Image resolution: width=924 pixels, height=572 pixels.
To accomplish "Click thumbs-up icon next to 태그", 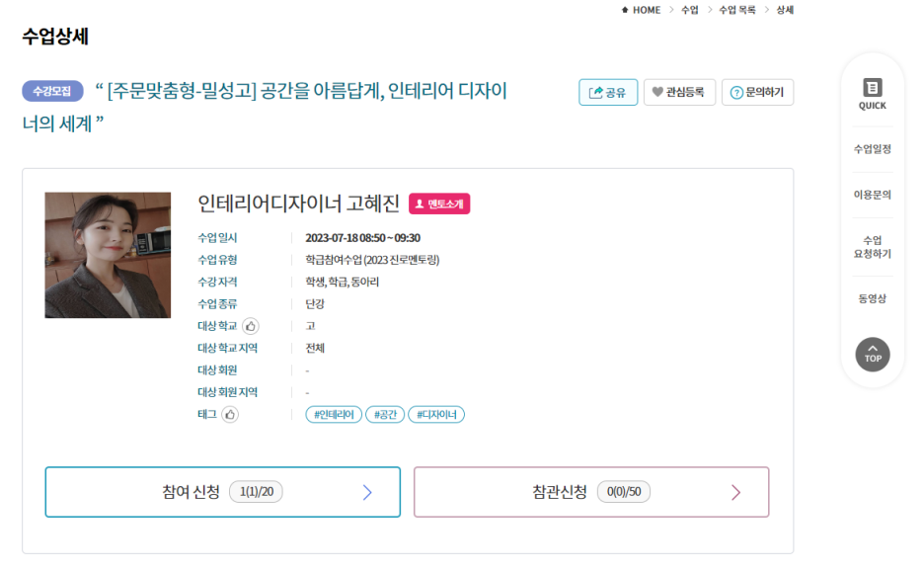I will point(230,415).
